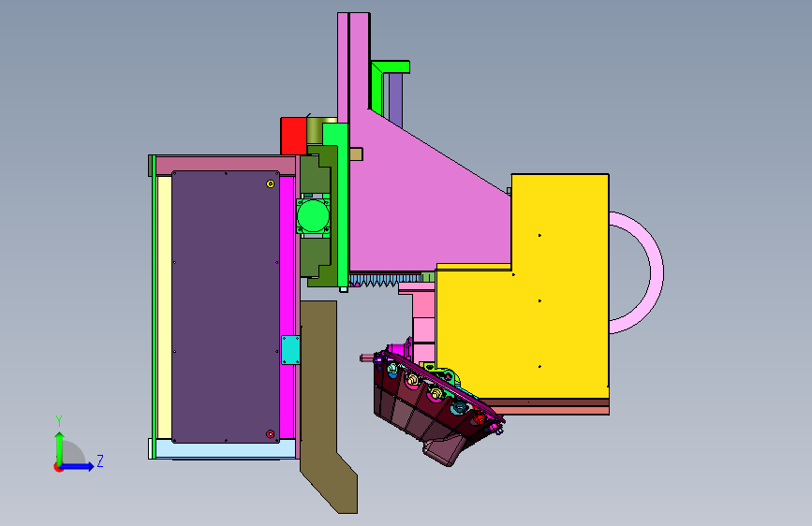Select the pale yellow vertical strip
Screen dimensions: 812x526
tap(164, 307)
